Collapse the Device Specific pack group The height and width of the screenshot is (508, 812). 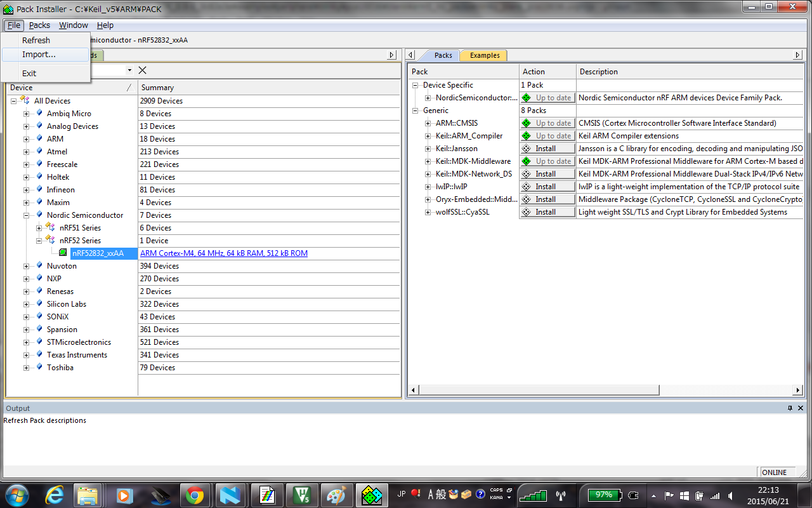point(416,85)
